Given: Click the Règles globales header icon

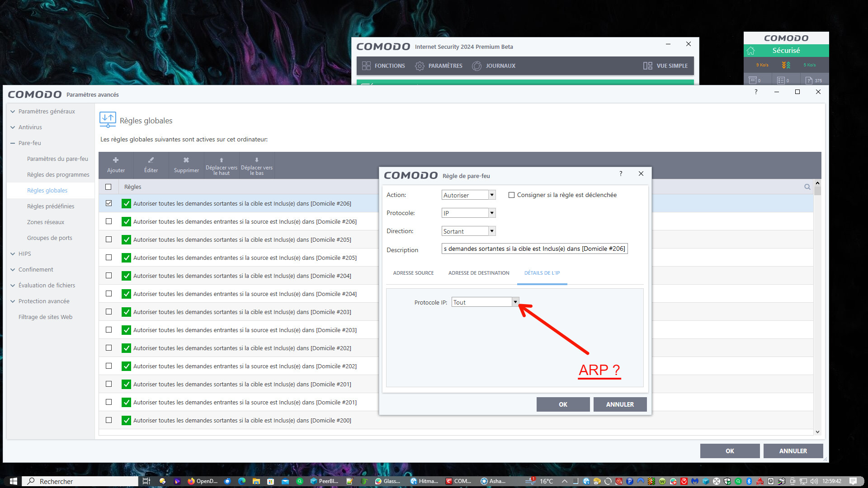Looking at the screenshot, I should pos(108,120).
